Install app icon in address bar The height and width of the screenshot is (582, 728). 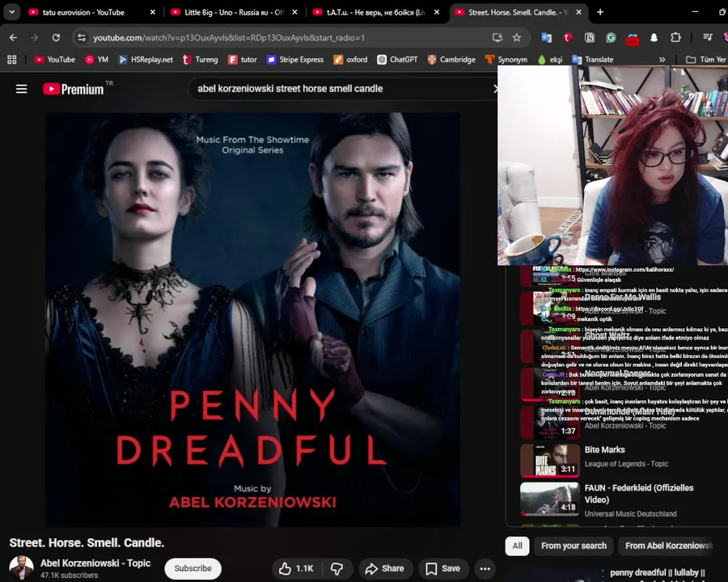point(497,38)
